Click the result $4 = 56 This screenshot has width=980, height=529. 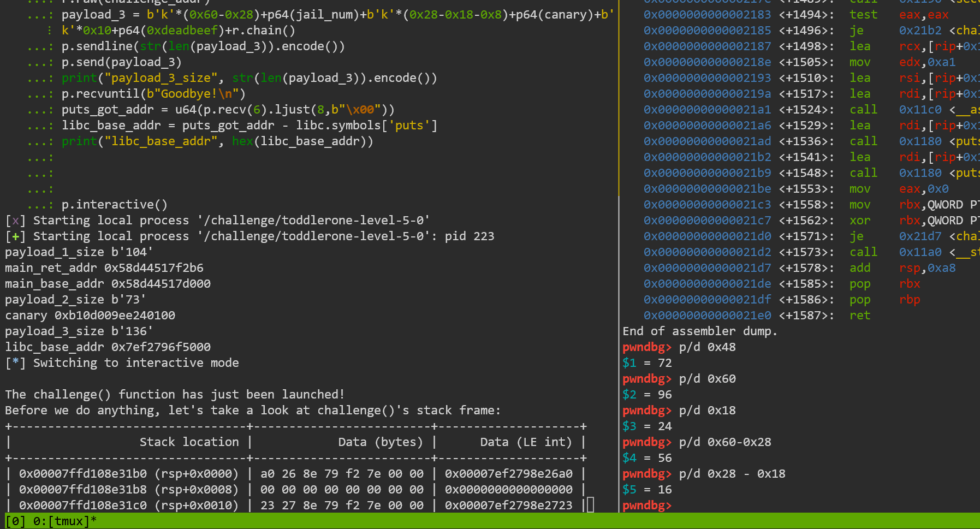(647, 458)
